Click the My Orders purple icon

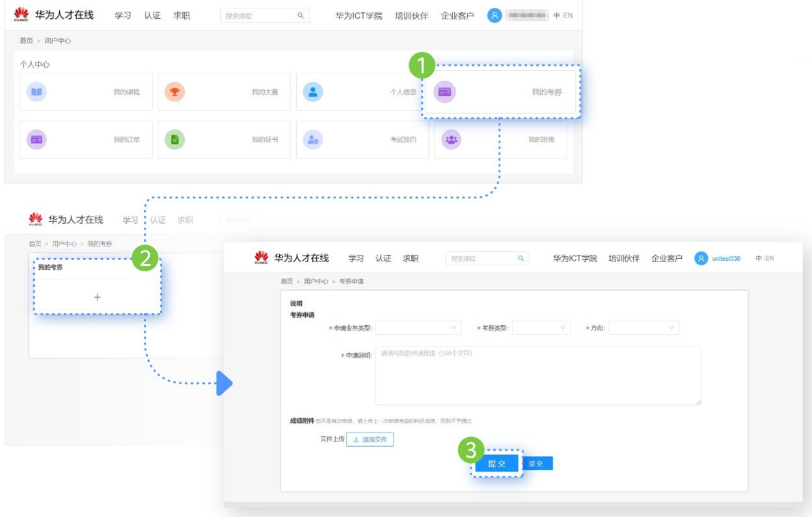[x=36, y=139]
